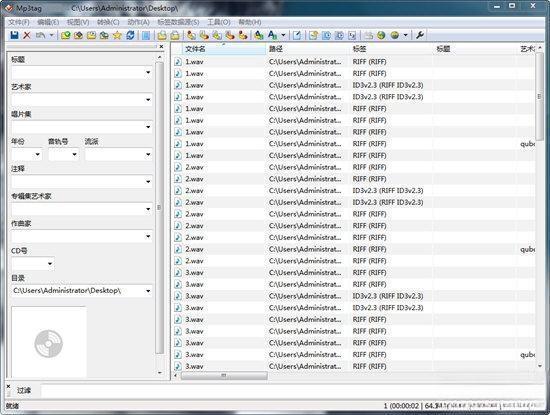Expand the 艺术家 field dropdown
This screenshot has height=415, width=550.
148,100
